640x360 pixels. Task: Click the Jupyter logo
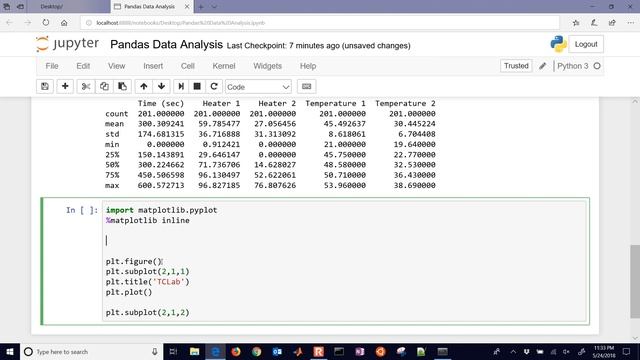pos(67,44)
